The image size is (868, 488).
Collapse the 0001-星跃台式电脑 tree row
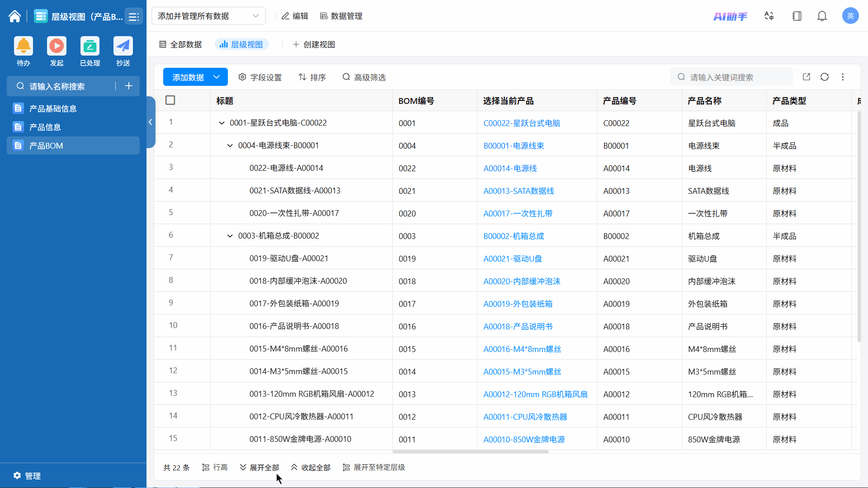(222, 123)
